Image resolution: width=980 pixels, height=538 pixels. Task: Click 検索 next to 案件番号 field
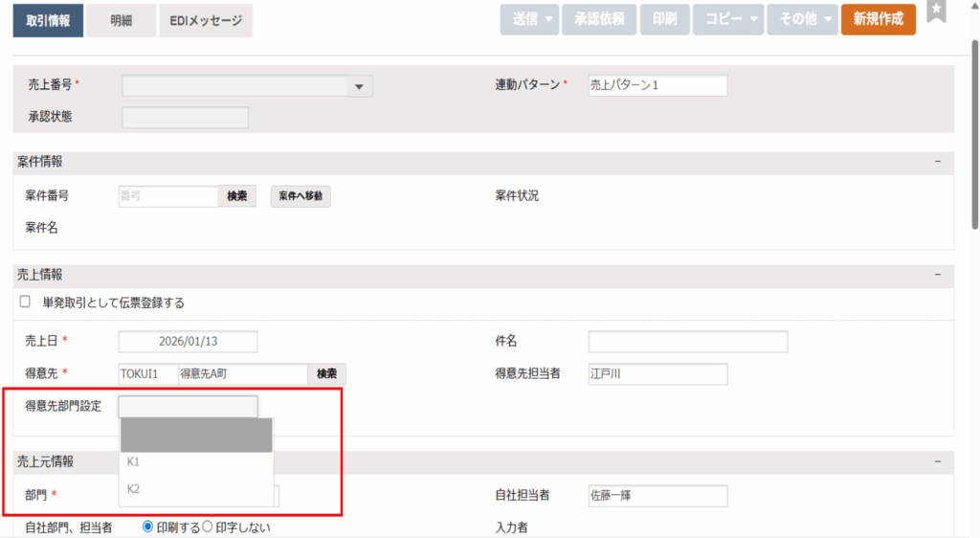point(236,196)
